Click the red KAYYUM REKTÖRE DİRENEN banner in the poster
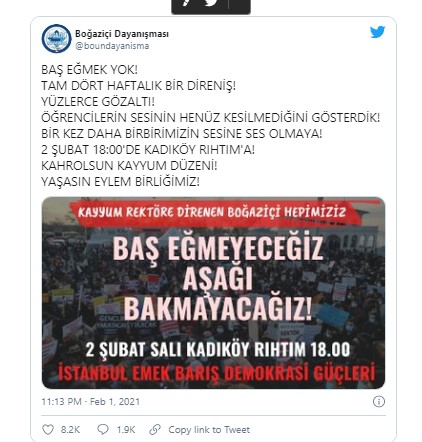The height and width of the screenshot is (442, 422). 212,212
